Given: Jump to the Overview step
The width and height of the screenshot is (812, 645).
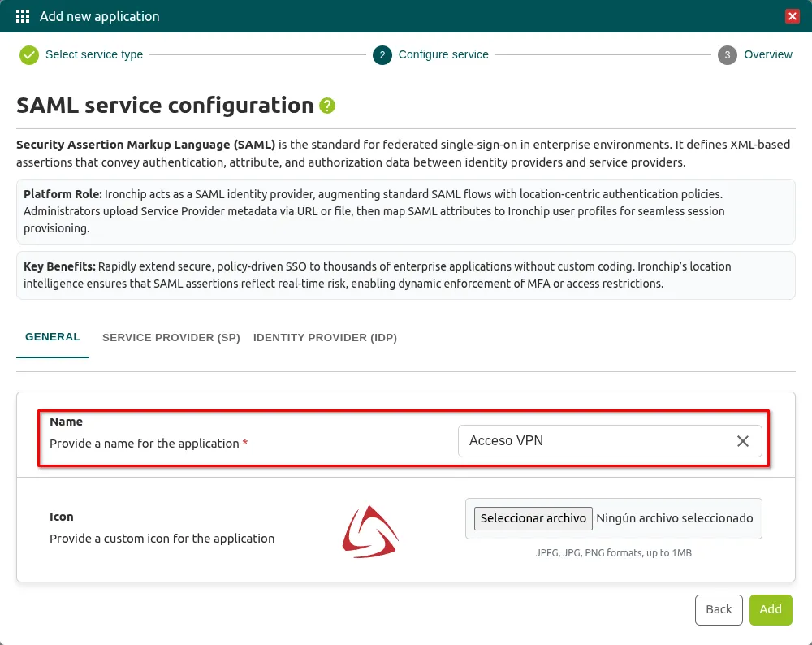Looking at the screenshot, I should pyautogui.click(x=768, y=54).
